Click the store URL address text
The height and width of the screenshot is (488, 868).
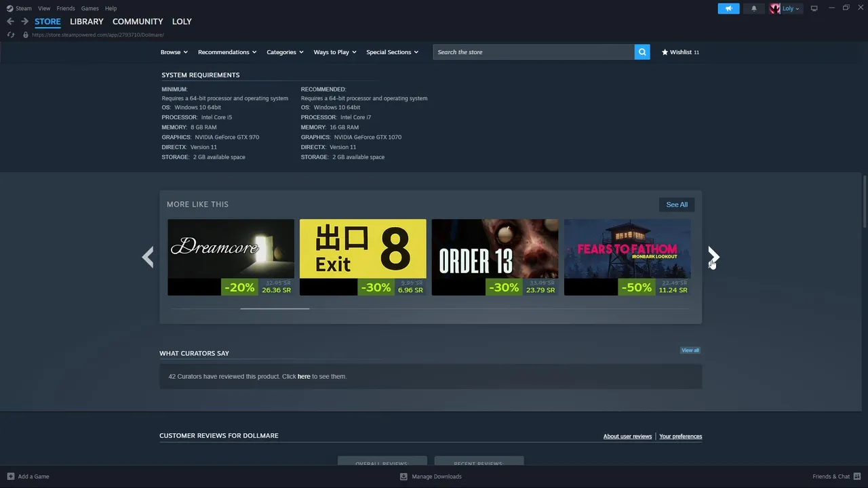click(x=98, y=35)
